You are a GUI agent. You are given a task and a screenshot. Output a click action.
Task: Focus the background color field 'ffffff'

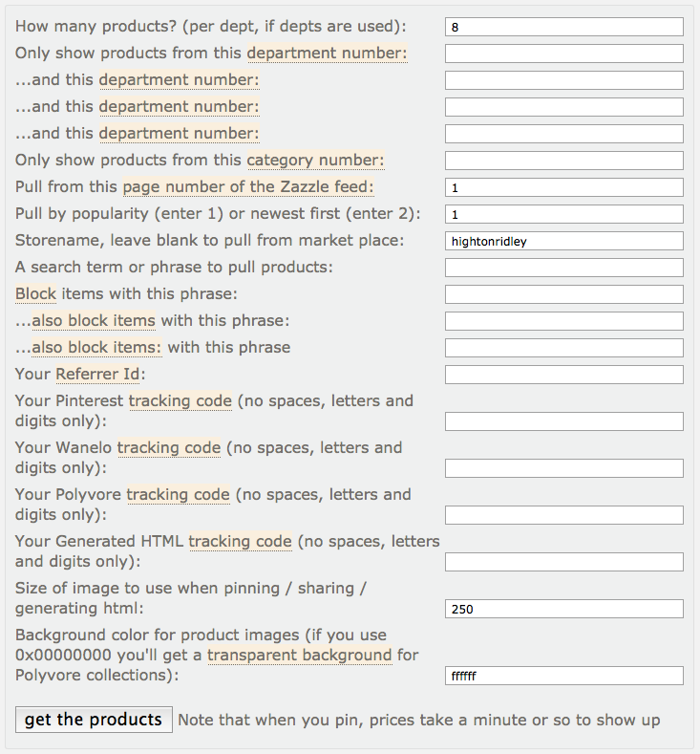(x=563, y=676)
